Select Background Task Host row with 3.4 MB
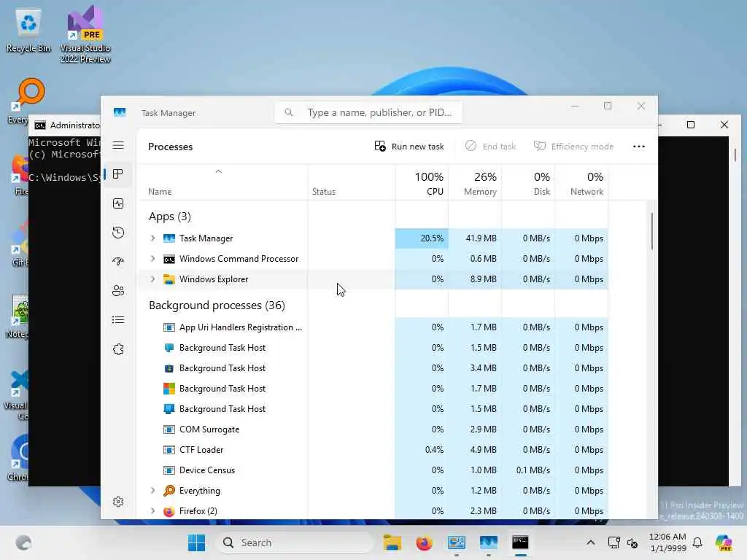 pyautogui.click(x=373, y=368)
